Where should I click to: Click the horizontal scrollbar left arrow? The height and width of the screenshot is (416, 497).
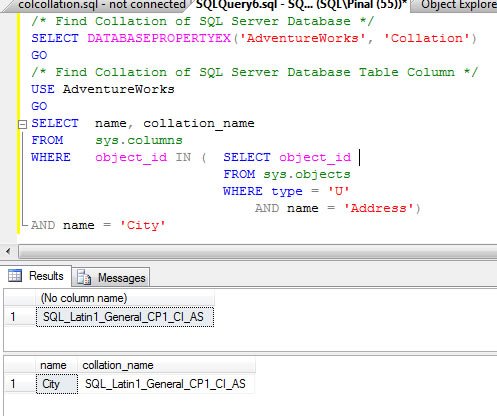point(8,251)
